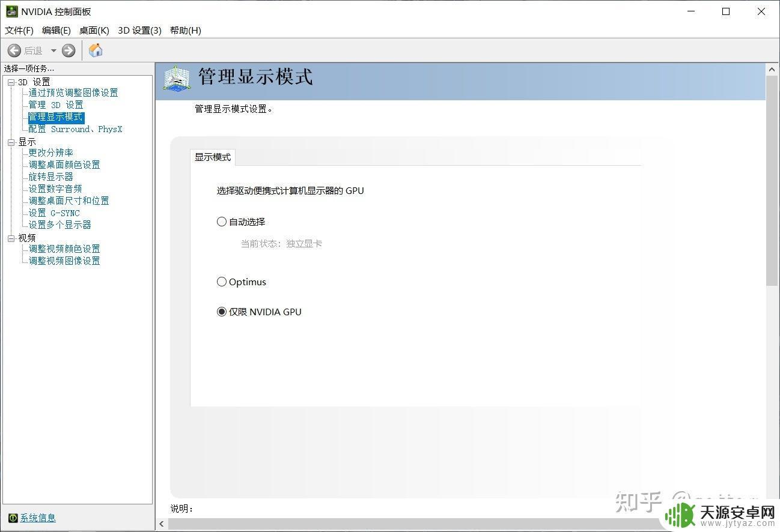Click the vertical scrollbar up arrow
Viewport: 780px width, 532px height.
click(772, 70)
